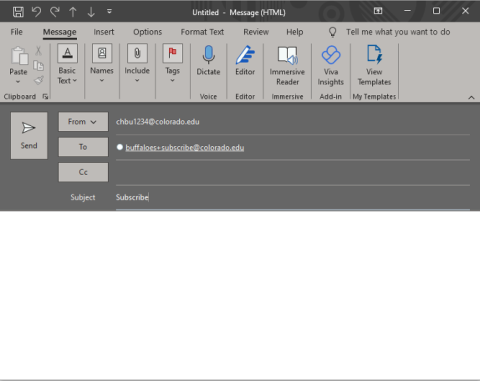
Task: Click the To button
Action: point(83,147)
